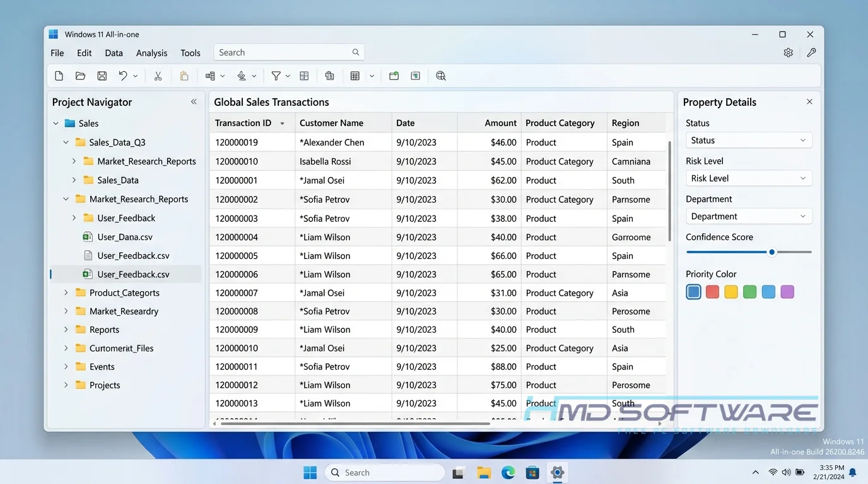Collapse the Sales root folder
The height and width of the screenshot is (484, 868).
56,124
